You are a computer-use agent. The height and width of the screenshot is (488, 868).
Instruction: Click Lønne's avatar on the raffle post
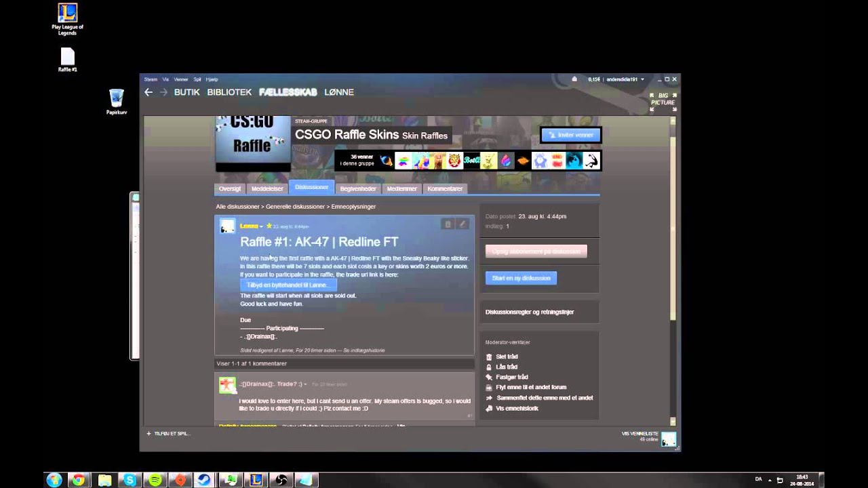[228, 226]
